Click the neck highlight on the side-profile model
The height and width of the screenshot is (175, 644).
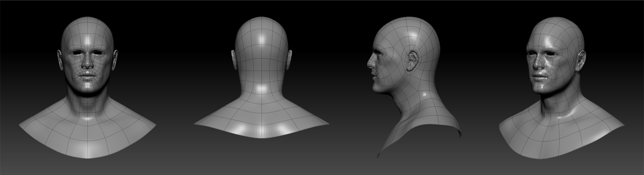(x=424, y=95)
